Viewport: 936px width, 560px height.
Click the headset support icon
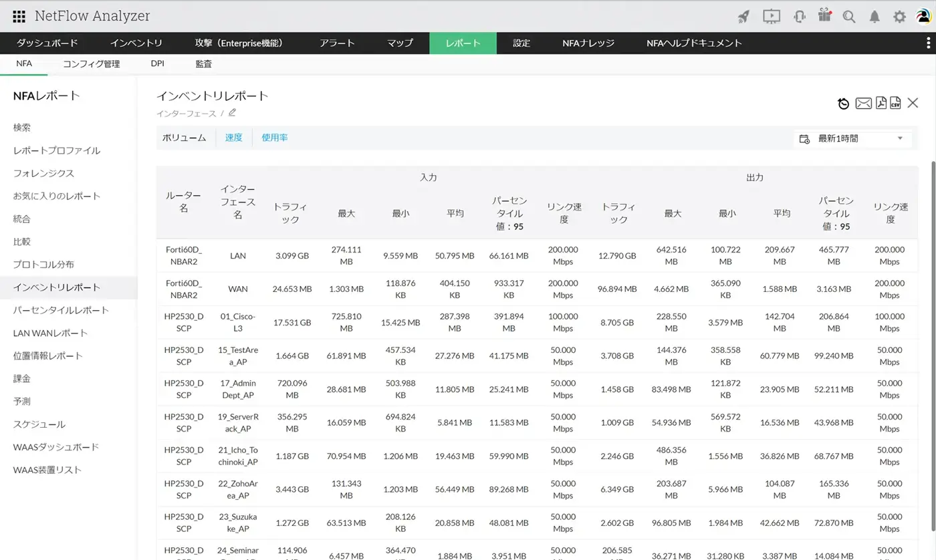[799, 17]
